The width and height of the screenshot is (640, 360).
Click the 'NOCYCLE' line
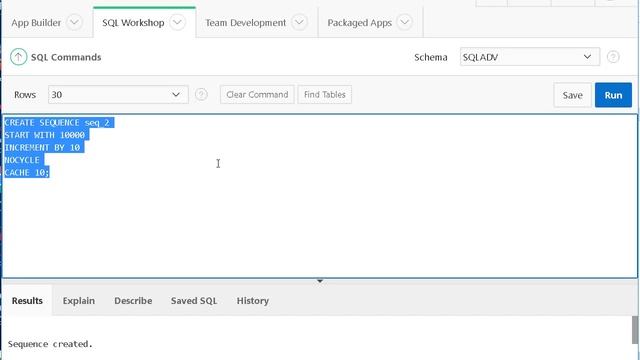22,160
